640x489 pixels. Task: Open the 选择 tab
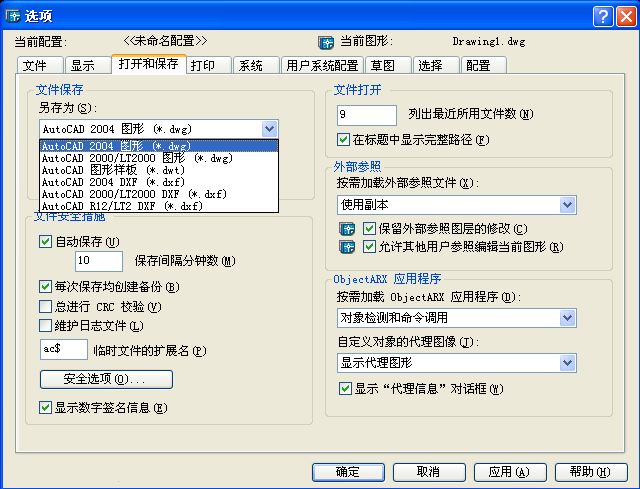tap(436, 65)
